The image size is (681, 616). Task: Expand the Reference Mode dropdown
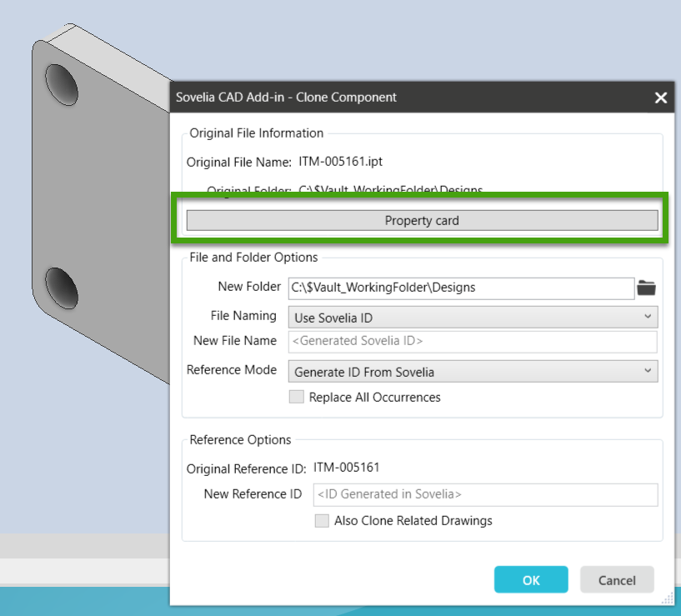[473, 372]
